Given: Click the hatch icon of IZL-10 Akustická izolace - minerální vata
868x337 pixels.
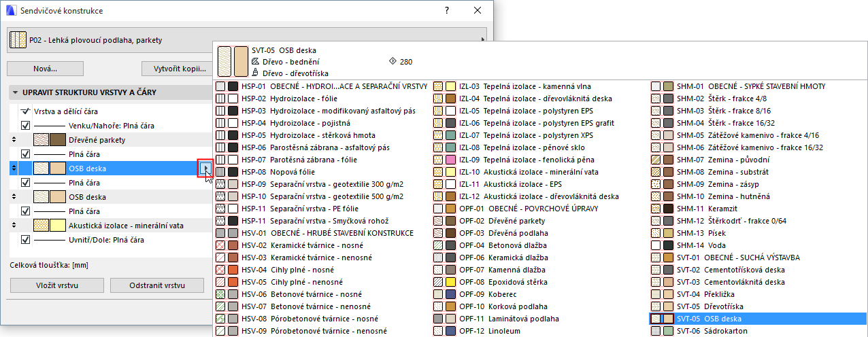Looking at the screenshot, I should pos(438,172).
